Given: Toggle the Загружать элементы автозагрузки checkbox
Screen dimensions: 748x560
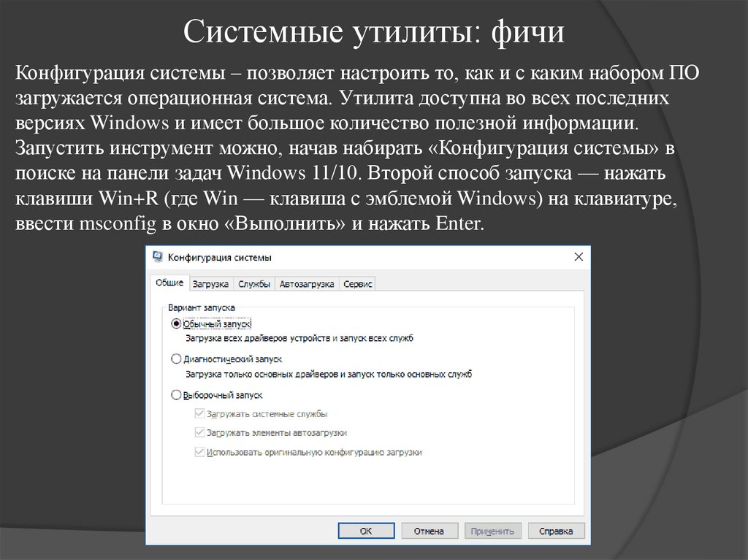Looking at the screenshot, I should point(198,431).
